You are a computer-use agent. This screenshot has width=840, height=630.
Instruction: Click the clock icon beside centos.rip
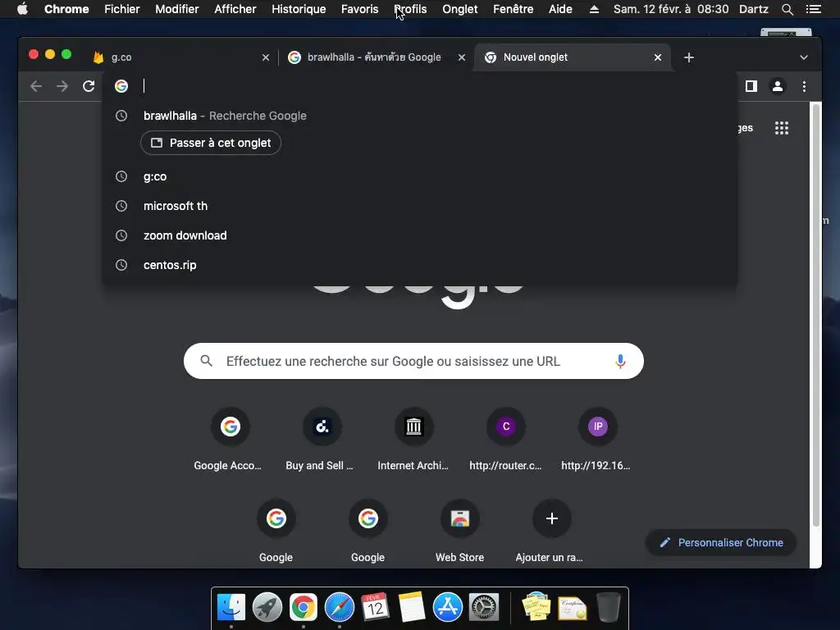[x=121, y=265]
